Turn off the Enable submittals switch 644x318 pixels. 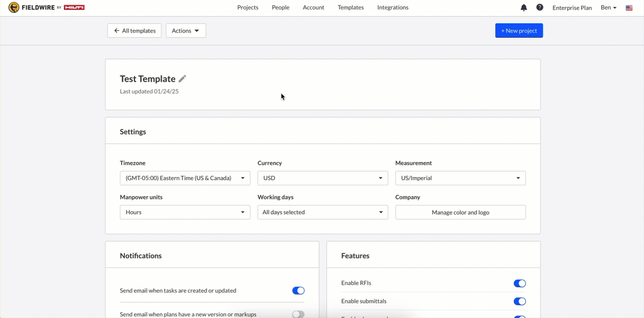coord(520,301)
